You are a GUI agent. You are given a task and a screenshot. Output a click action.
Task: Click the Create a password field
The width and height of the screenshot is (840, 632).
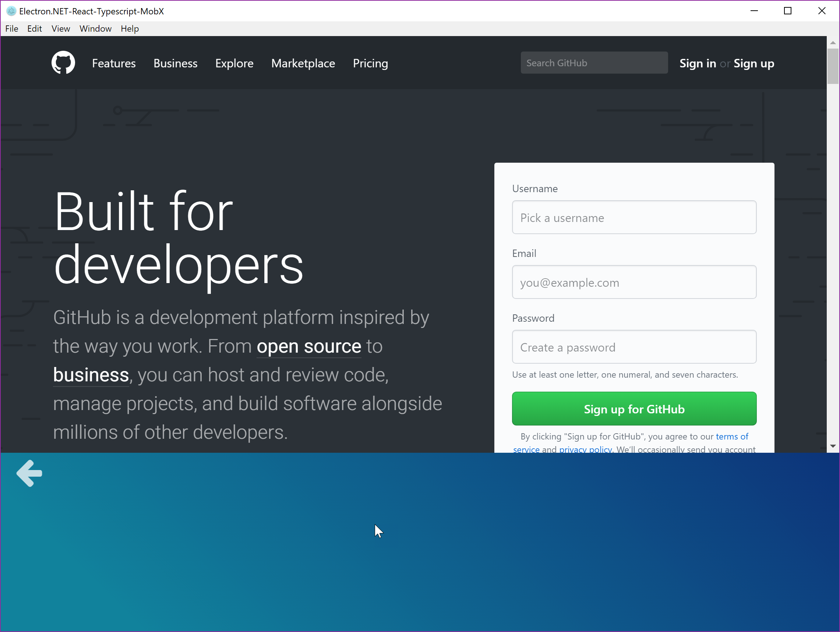pos(634,347)
